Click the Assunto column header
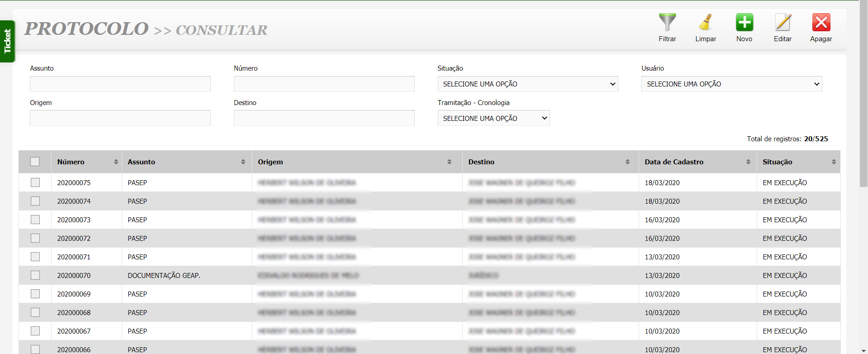The width and height of the screenshot is (868, 354). (x=142, y=162)
